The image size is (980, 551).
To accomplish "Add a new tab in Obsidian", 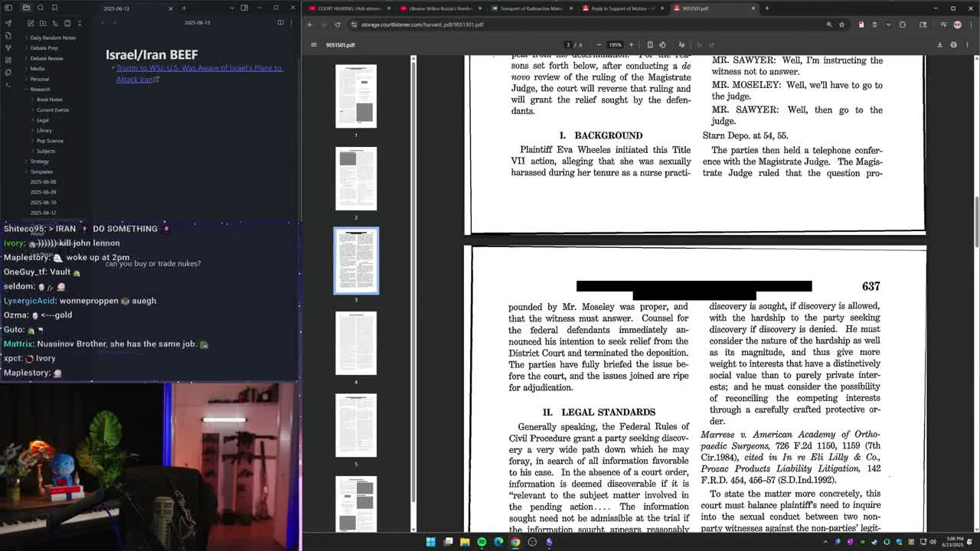I will click(184, 8).
